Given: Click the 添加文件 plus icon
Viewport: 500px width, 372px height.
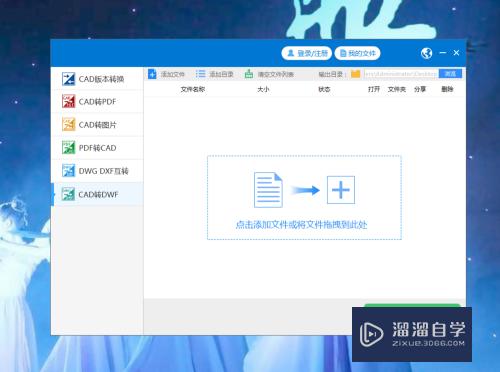Looking at the screenshot, I should [152, 74].
